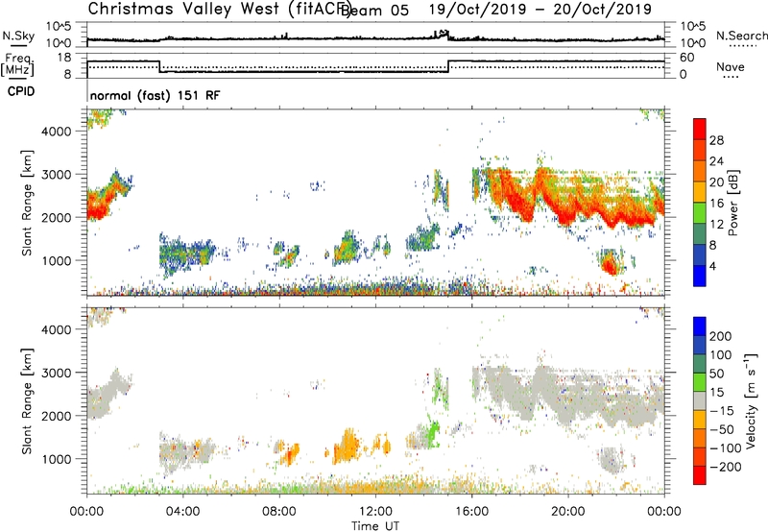The height and width of the screenshot is (532, 768).
Task: Click the 'Slant Range [km]' label of Power panel
Action: 27,203
